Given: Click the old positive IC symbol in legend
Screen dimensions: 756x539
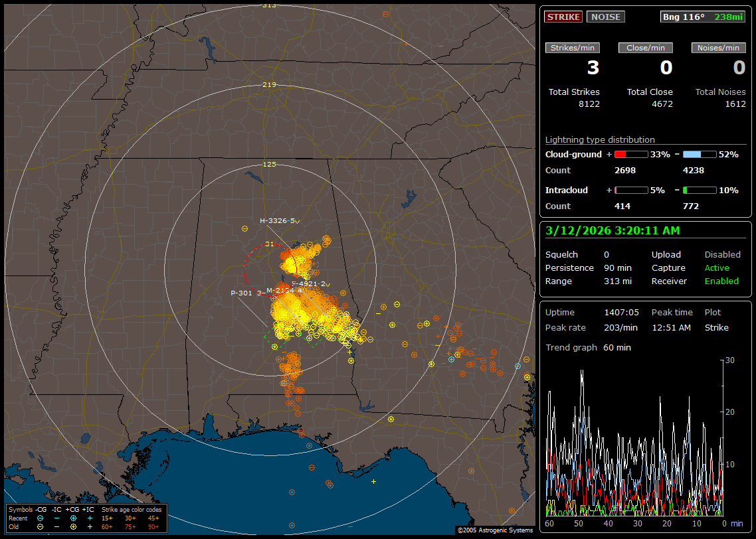Looking at the screenshot, I should coord(90,526).
